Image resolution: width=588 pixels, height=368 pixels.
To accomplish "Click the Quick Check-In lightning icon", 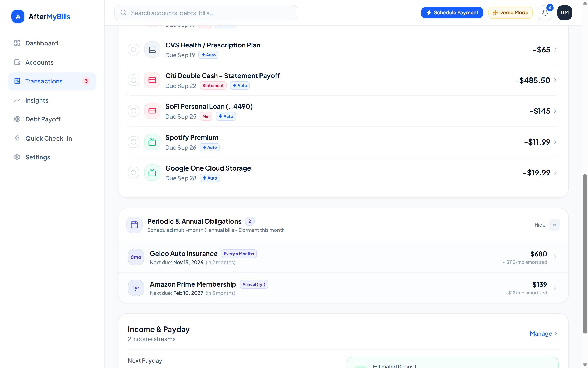I will [x=17, y=138].
